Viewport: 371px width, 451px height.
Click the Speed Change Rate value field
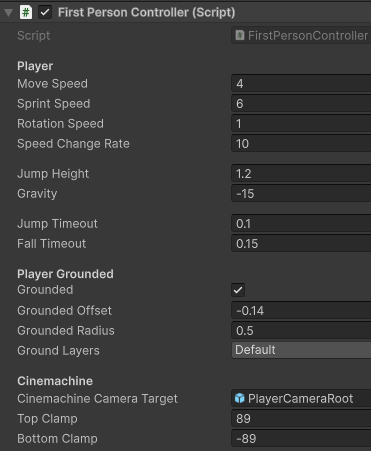pos(301,143)
